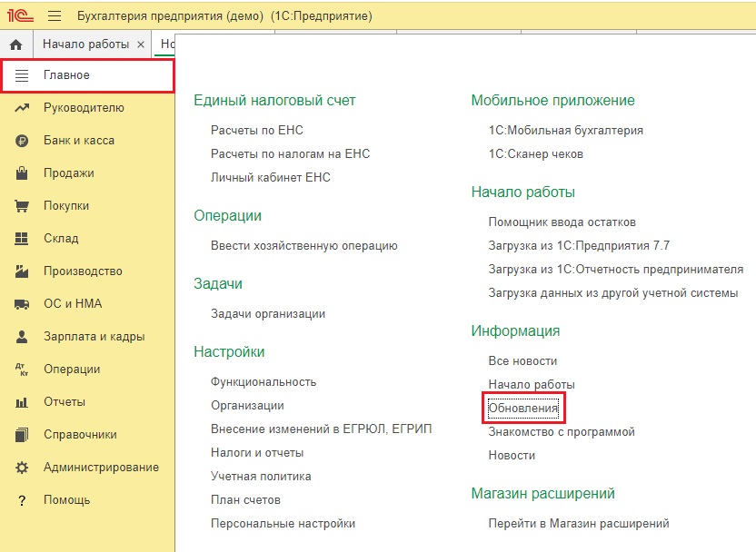Open the Покупки section
Viewport: 756px width, 552px height.
pos(66,206)
